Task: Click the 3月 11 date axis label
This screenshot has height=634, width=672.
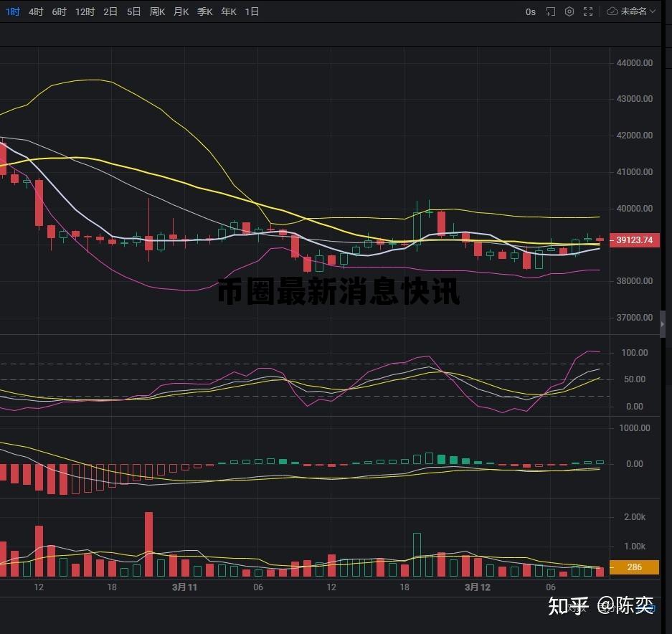Action: (185, 587)
